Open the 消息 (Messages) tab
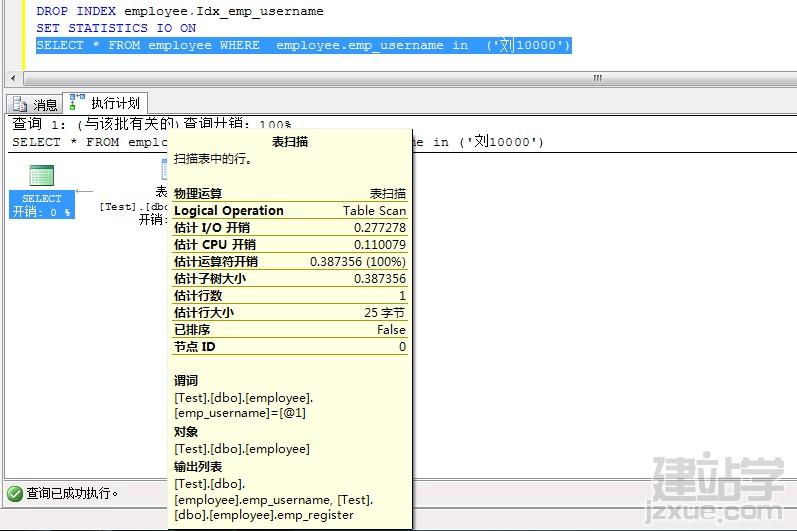This screenshot has height=531, width=797. (35, 104)
